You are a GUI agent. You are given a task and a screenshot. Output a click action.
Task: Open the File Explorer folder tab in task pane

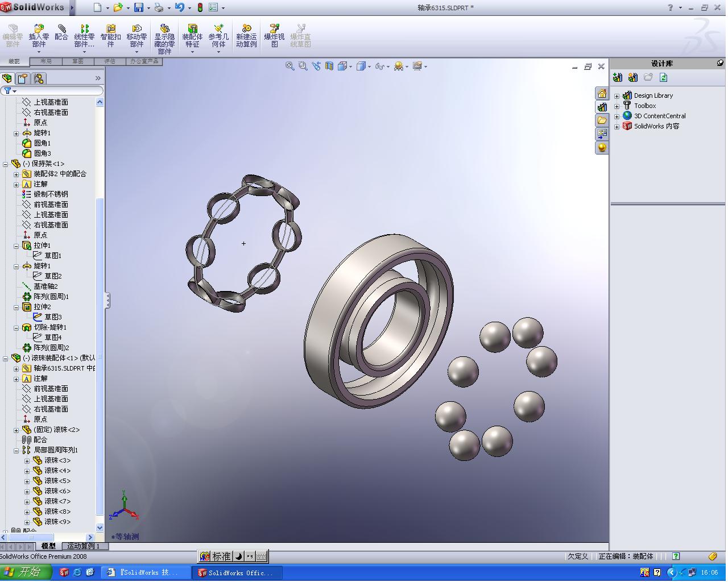tap(602, 120)
